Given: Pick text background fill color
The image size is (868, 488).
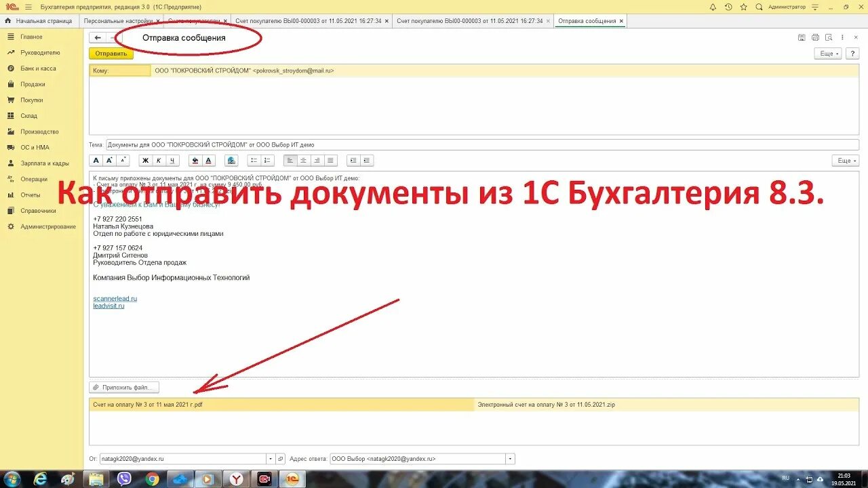Looking at the screenshot, I should click(195, 161).
